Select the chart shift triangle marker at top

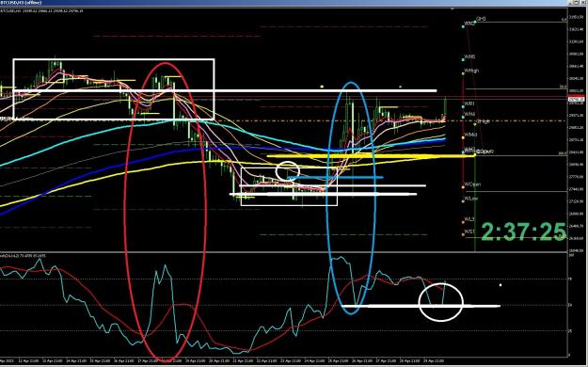pos(452,8)
